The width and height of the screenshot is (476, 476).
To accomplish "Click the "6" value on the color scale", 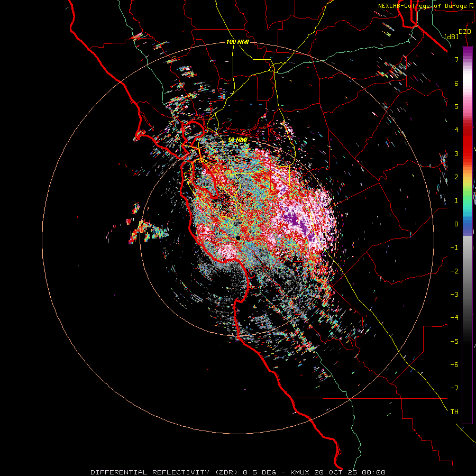I will pos(456,83).
